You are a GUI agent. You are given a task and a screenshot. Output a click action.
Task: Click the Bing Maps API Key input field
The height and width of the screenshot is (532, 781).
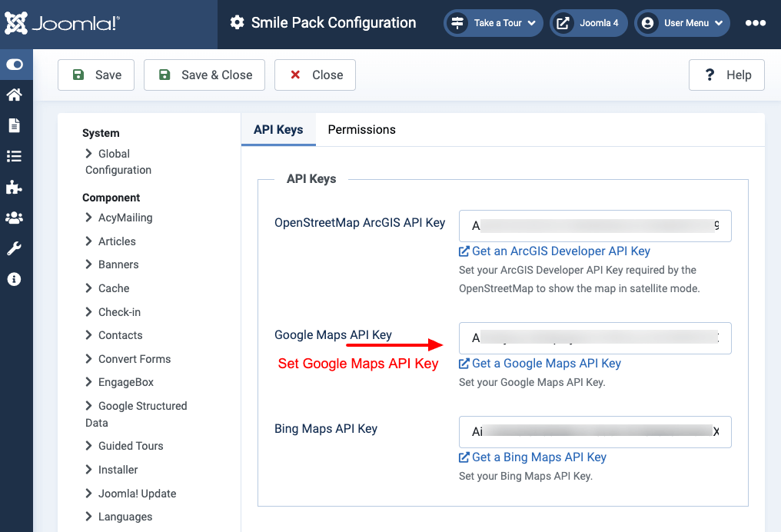pos(595,432)
